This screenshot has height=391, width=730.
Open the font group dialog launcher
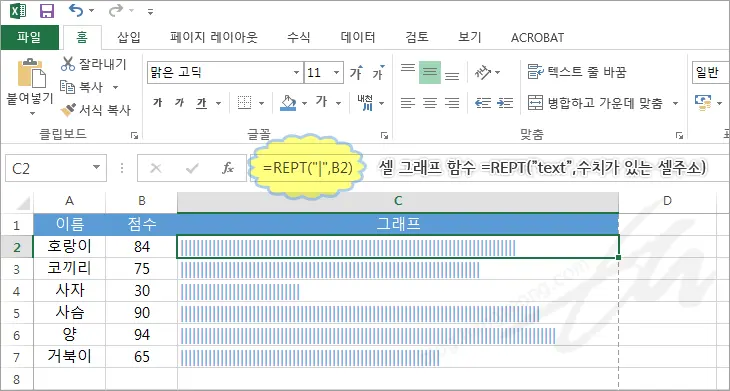(x=384, y=135)
